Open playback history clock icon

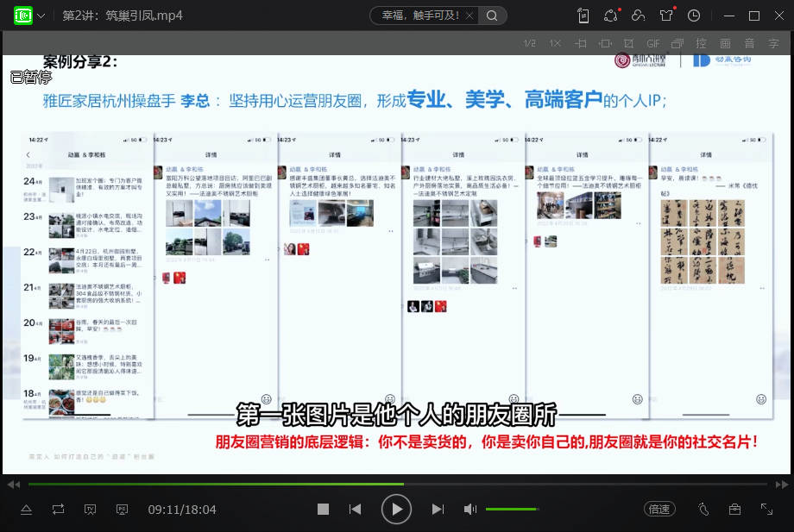(694, 16)
